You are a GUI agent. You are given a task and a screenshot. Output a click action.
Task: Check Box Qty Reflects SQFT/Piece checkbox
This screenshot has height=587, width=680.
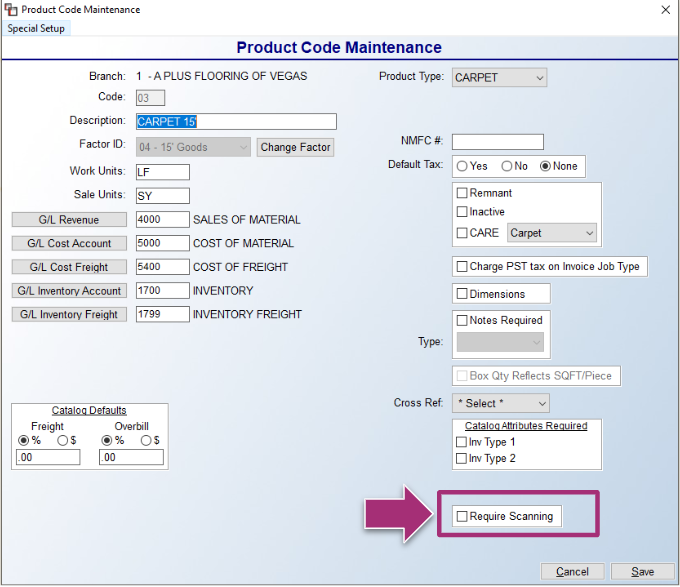coord(462,375)
